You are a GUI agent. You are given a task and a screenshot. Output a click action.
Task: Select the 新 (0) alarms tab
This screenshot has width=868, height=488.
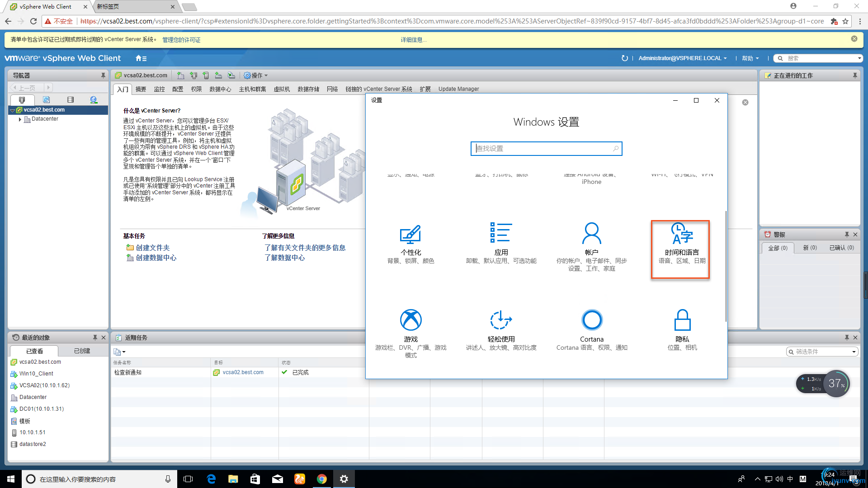click(x=810, y=248)
